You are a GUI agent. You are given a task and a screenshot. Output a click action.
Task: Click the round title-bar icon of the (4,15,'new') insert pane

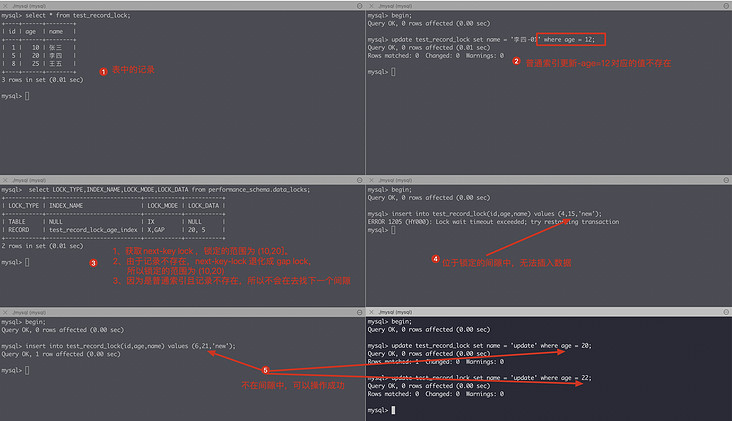click(x=726, y=180)
